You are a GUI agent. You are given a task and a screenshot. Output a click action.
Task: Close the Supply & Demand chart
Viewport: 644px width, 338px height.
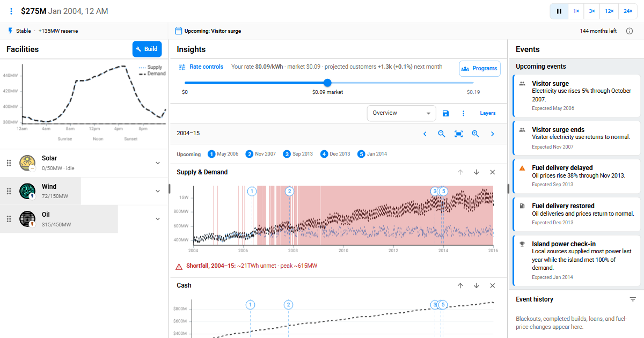pos(493,172)
